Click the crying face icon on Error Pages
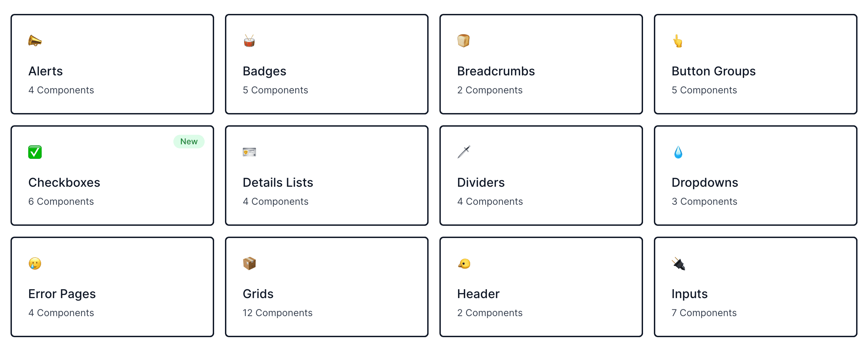Viewport: 868px width, 347px height. click(35, 263)
